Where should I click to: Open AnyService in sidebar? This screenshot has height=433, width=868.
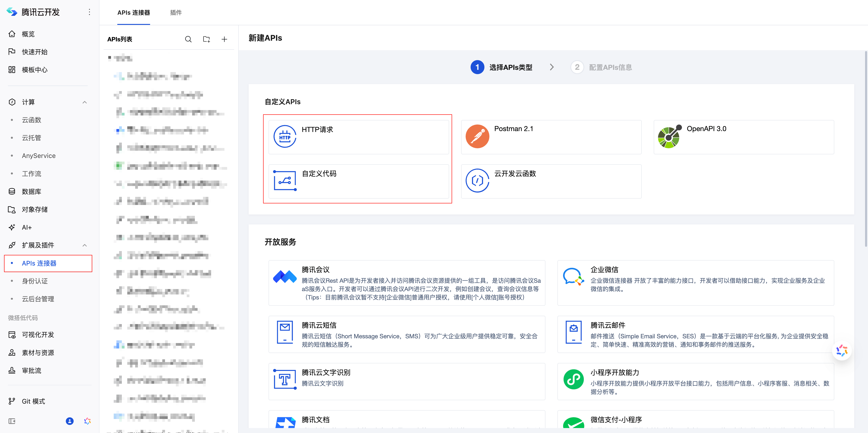coord(39,156)
